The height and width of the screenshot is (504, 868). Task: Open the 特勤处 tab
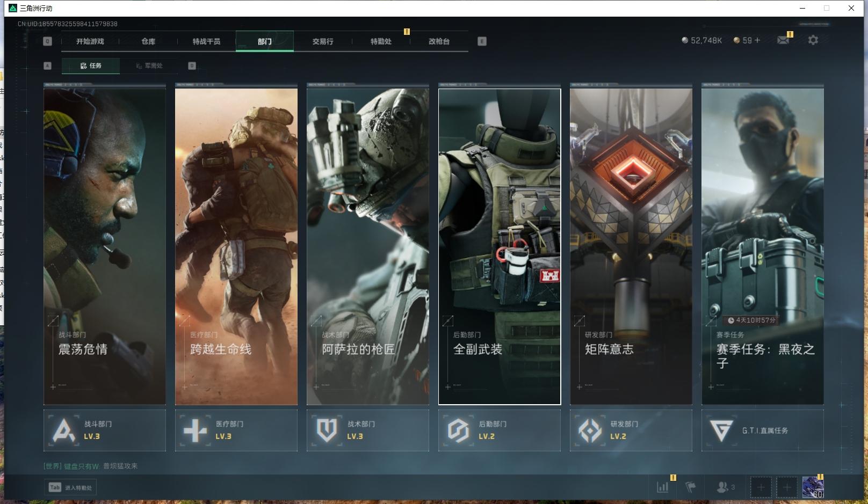coord(381,41)
